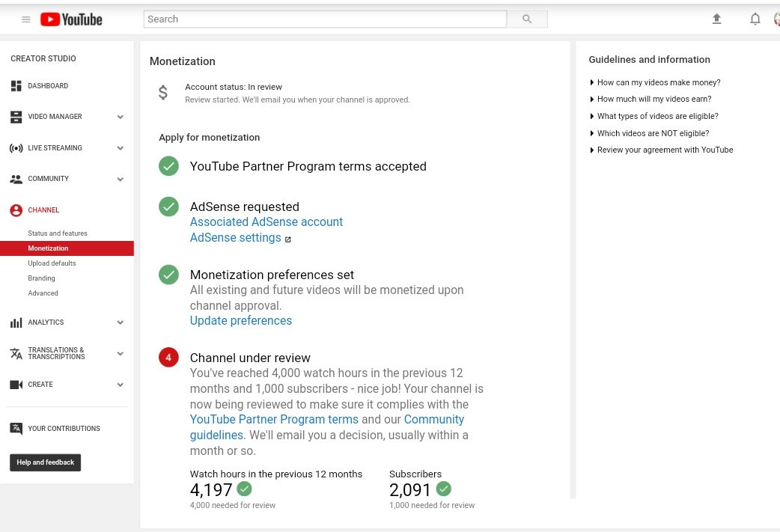Expand the Video Manager chevron
780x532 pixels.
pyautogui.click(x=120, y=117)
